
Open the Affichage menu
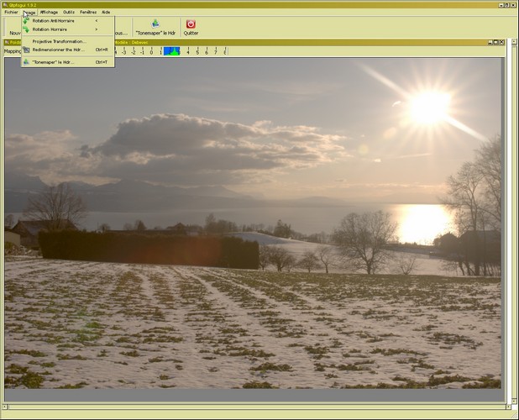[50, 13]
